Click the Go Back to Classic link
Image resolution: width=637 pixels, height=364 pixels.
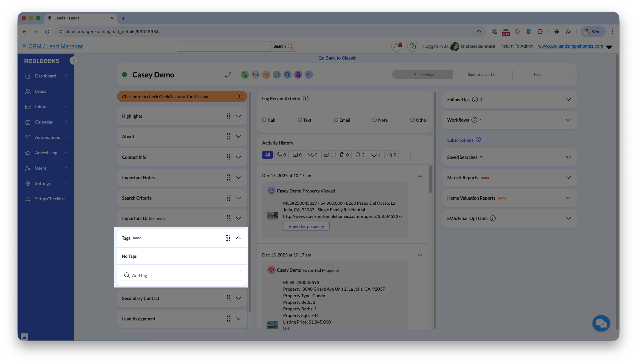[337, 58]
